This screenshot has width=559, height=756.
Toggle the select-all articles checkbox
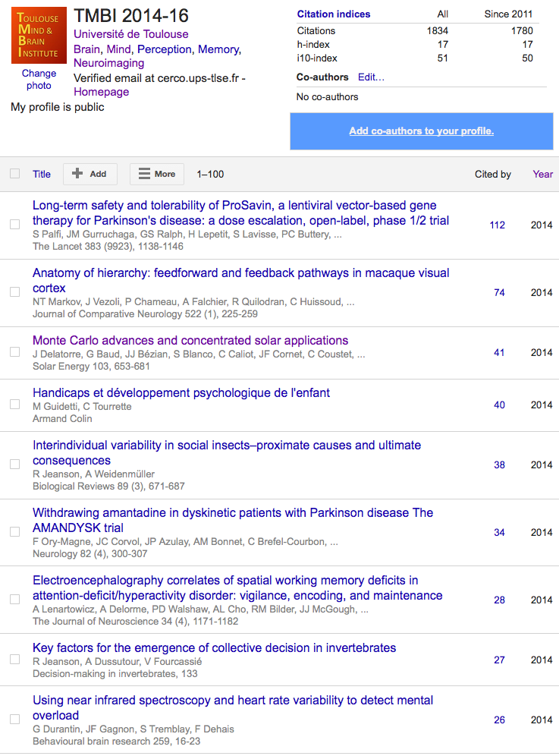15,174
